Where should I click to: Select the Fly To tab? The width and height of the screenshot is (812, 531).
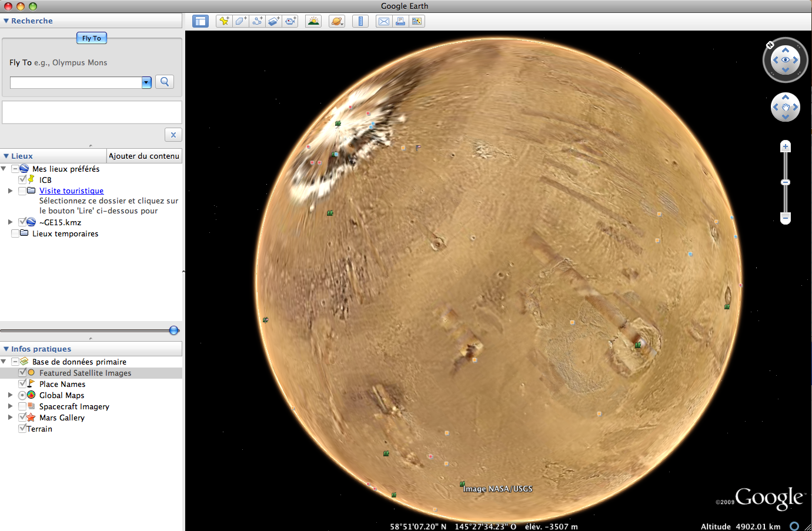91,38
